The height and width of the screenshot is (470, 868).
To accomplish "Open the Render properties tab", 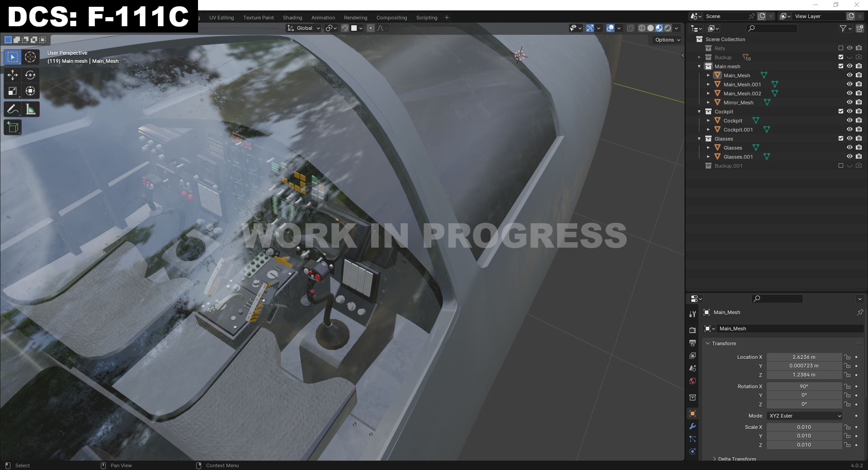I will pos(692,330).
